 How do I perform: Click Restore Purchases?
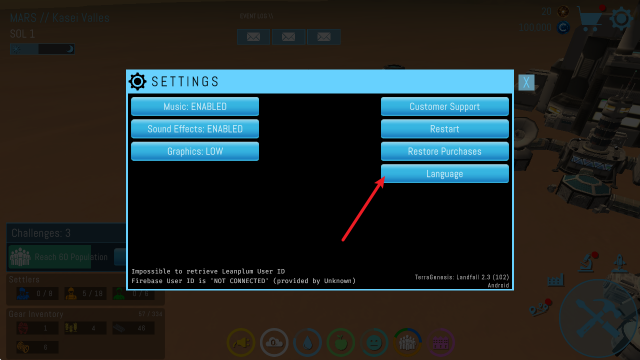[x=444, y=151]
